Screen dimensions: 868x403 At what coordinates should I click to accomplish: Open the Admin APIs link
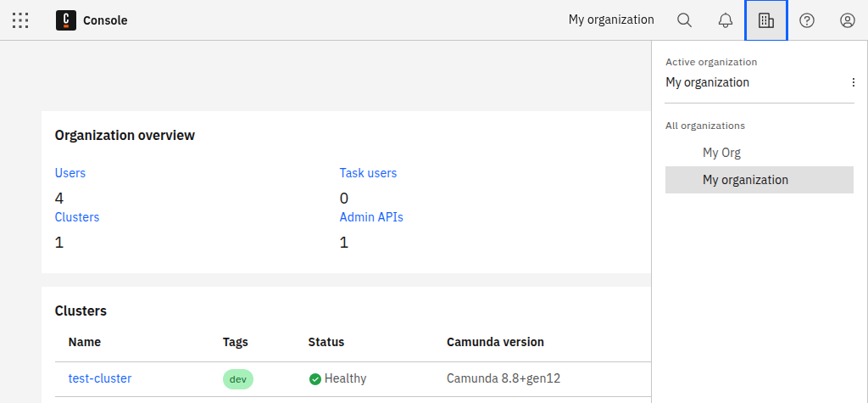pos(371,217)
